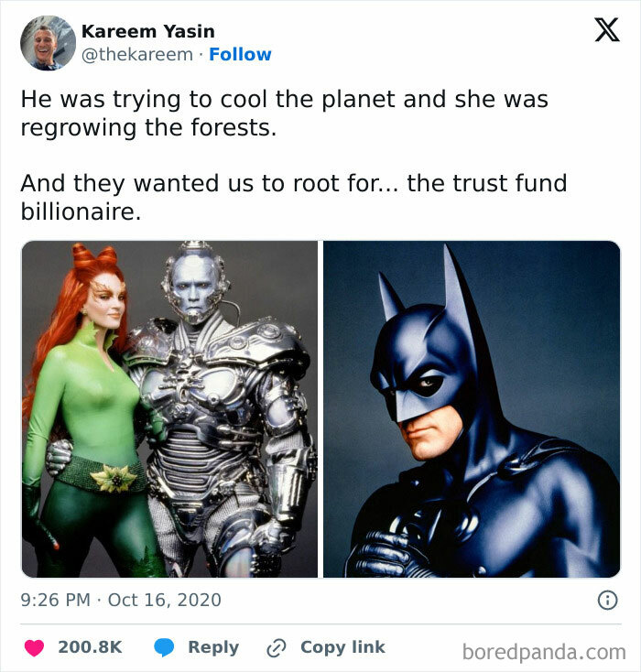Open the Batman photo on the right
This screenshot has height=672, width=641.
pos(472,409)
